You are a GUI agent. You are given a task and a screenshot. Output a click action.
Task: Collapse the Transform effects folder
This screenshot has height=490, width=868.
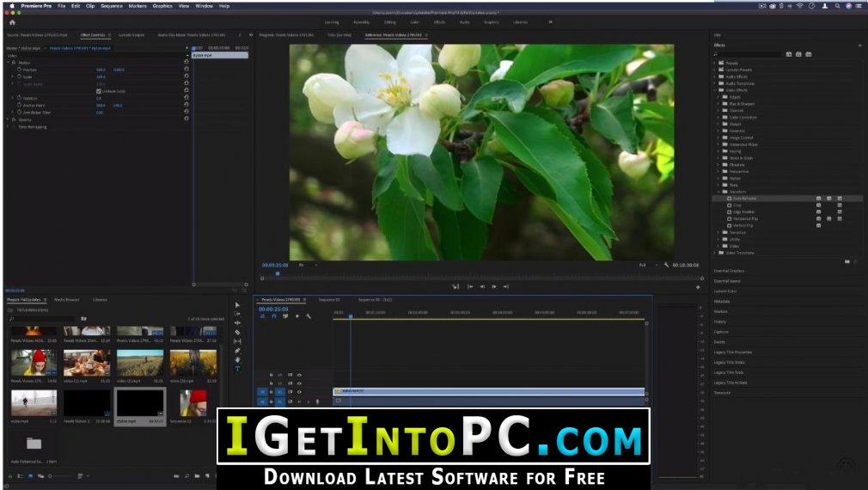click(x=718, y=192)
